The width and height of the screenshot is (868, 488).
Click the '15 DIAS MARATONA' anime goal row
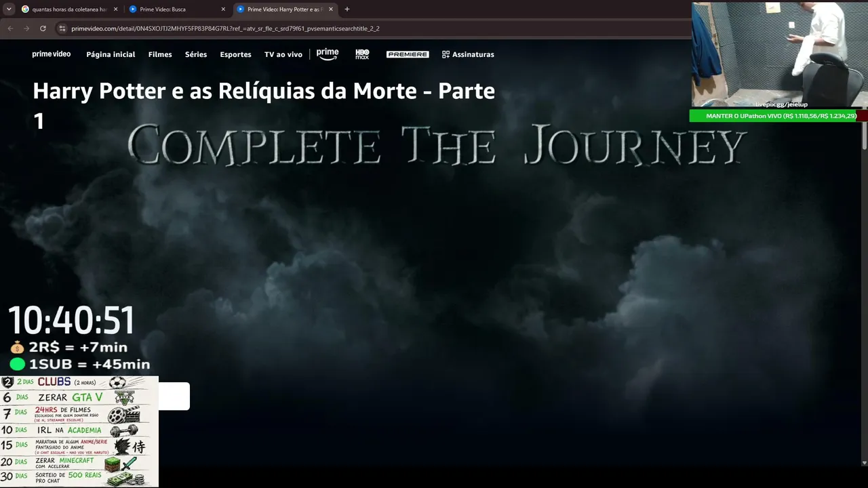tap(79, 446)
